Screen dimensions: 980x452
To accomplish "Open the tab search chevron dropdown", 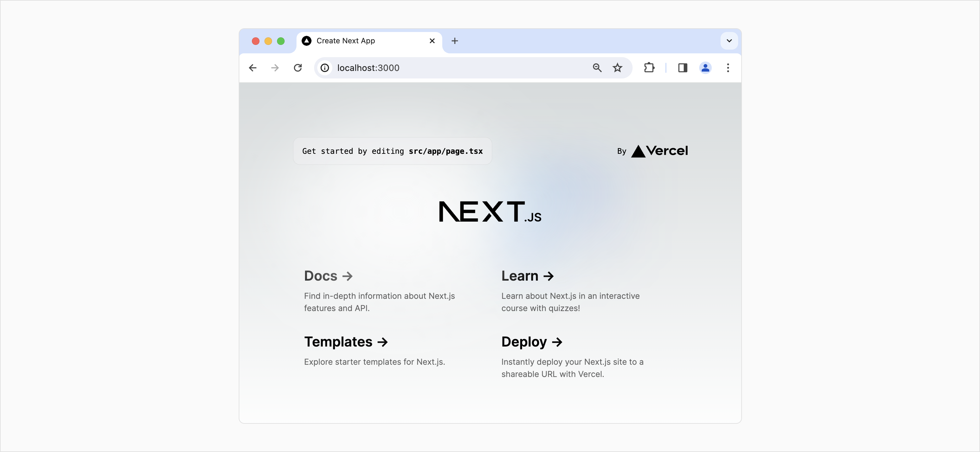I will click(729, 41).
